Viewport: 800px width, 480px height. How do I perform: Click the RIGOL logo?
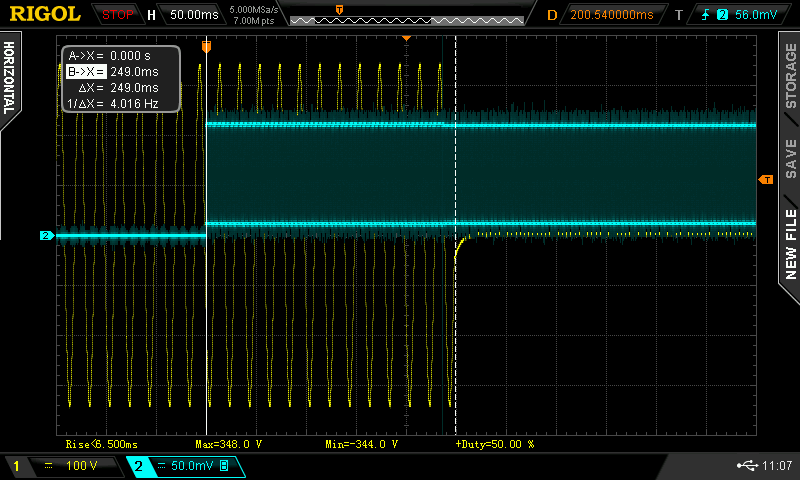(x=45, y=14)
